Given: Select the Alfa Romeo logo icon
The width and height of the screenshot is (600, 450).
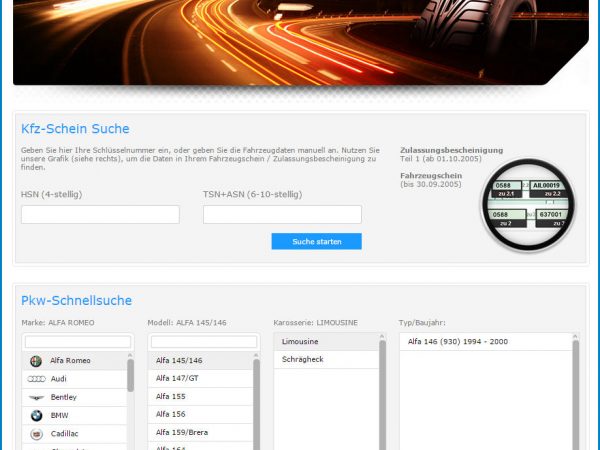Looking at the screenshot, I should (x=36, y=361).
